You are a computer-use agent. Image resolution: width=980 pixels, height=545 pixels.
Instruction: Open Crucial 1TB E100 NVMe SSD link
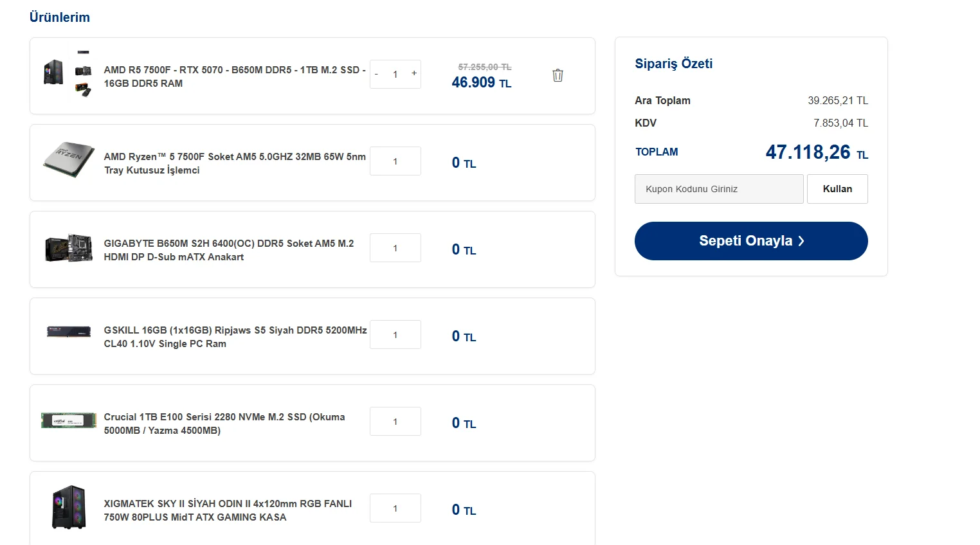(224, 424)
